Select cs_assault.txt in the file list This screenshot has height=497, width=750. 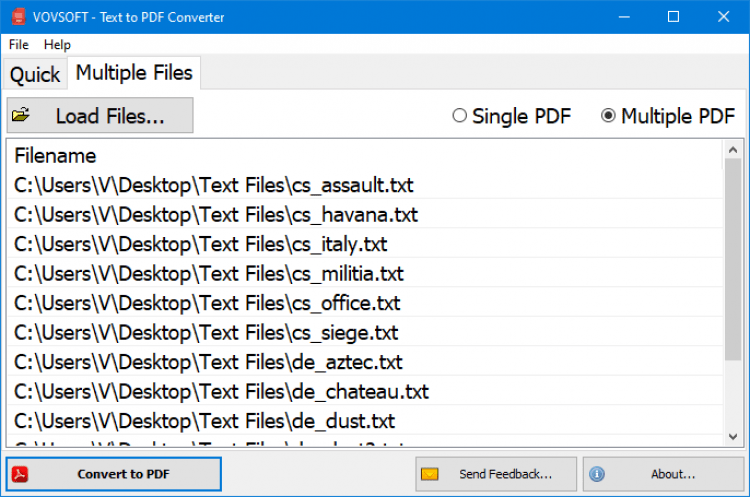click(x=214, y=185)
